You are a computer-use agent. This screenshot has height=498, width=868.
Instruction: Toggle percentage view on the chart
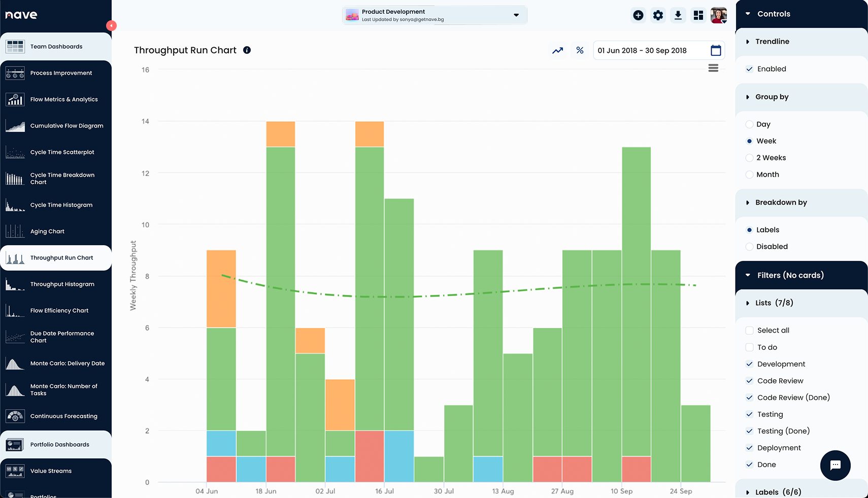click(580, 50)
